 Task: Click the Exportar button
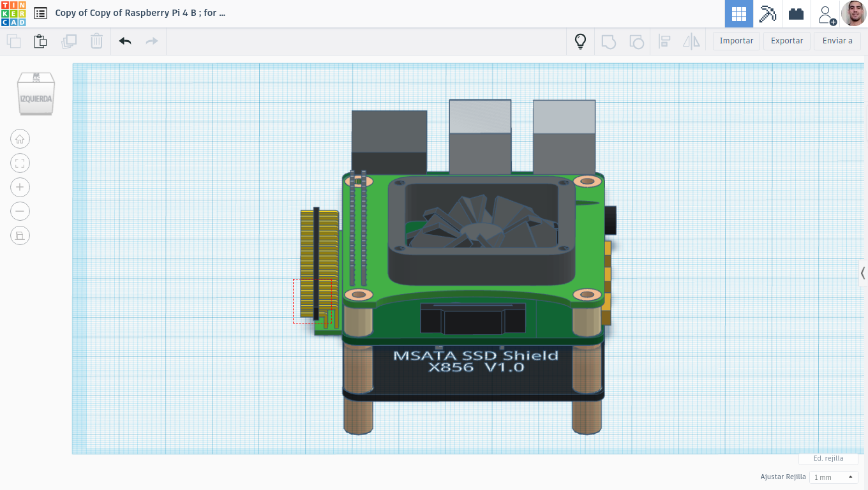click(787, 41)
